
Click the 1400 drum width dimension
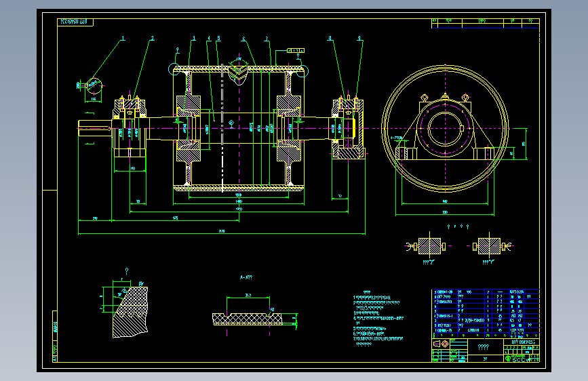click(239, 201)
